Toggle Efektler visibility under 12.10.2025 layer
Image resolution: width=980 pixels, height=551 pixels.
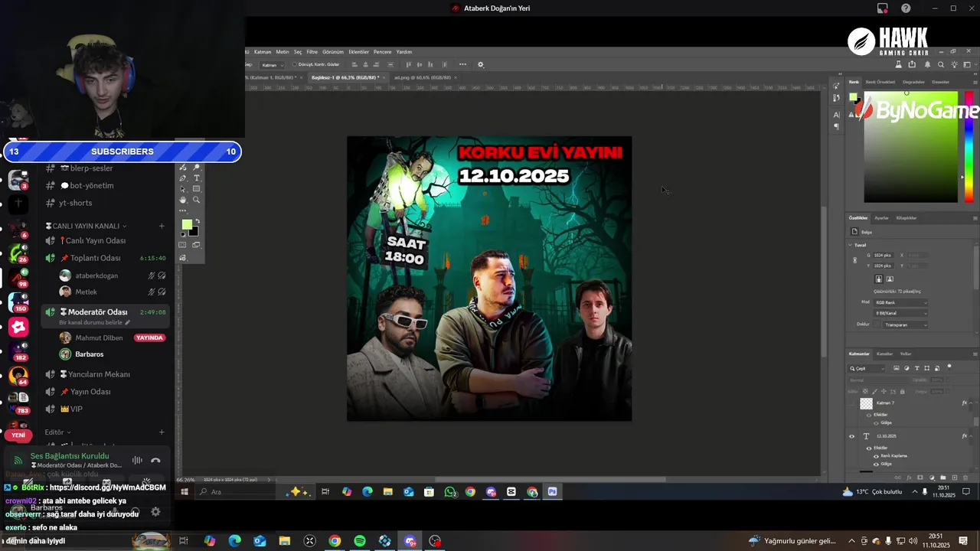(869, 448)
